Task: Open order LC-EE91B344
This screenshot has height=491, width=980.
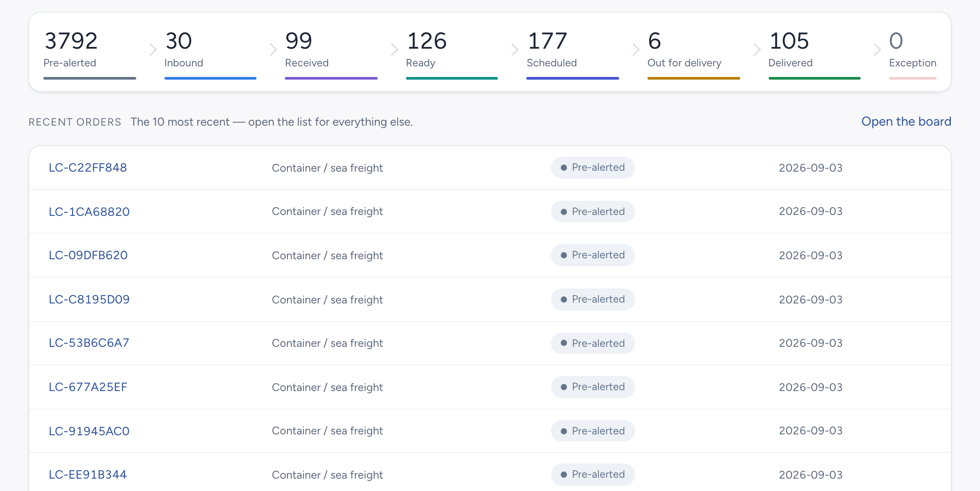Action: point(88,475)
